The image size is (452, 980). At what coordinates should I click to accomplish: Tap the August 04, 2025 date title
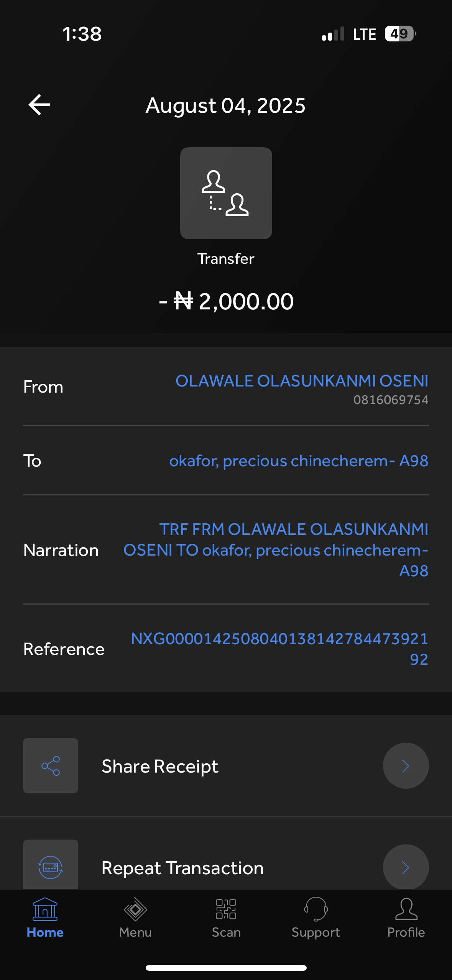coord(225,105)
